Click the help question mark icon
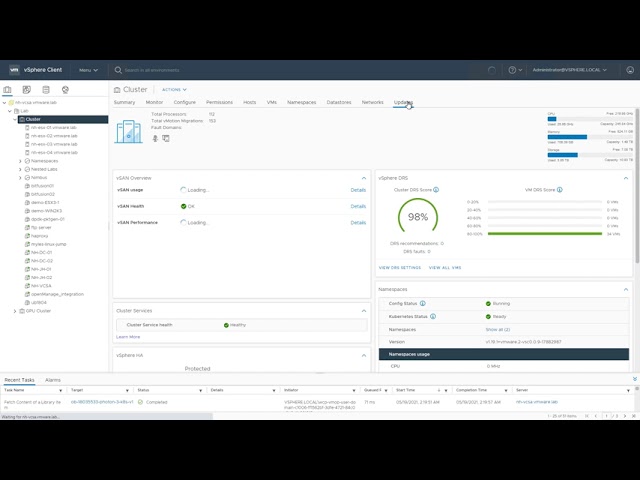The image size is (640, 480). click(513, 70)
